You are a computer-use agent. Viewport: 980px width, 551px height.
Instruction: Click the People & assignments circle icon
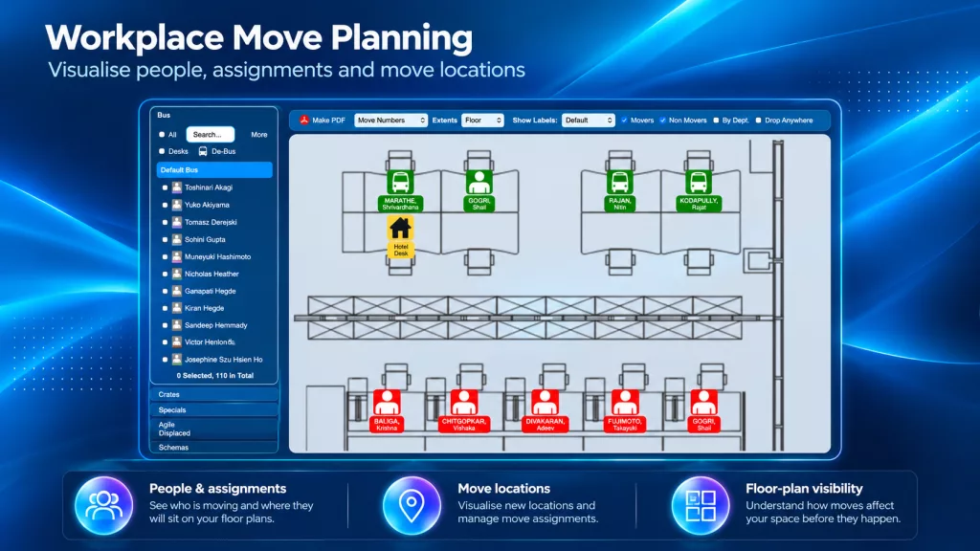pyautogui.click(x=103, y=505)
